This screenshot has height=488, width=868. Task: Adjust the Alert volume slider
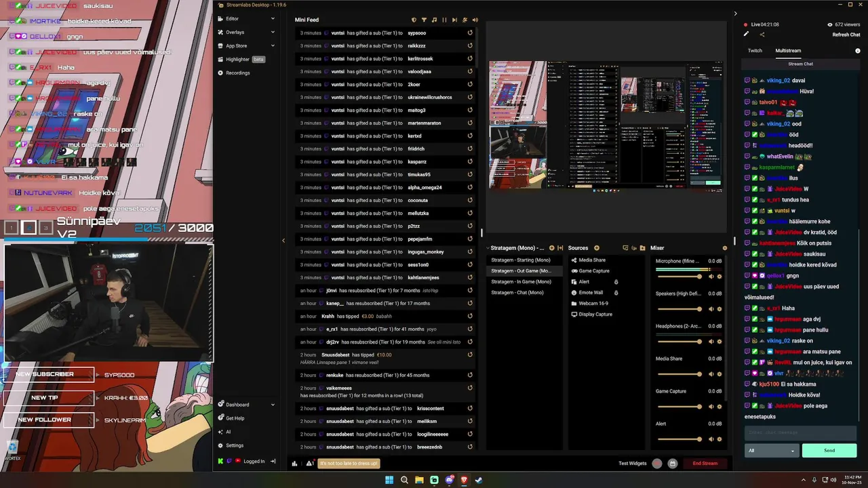pyautogui.click(x=679, y=439)
